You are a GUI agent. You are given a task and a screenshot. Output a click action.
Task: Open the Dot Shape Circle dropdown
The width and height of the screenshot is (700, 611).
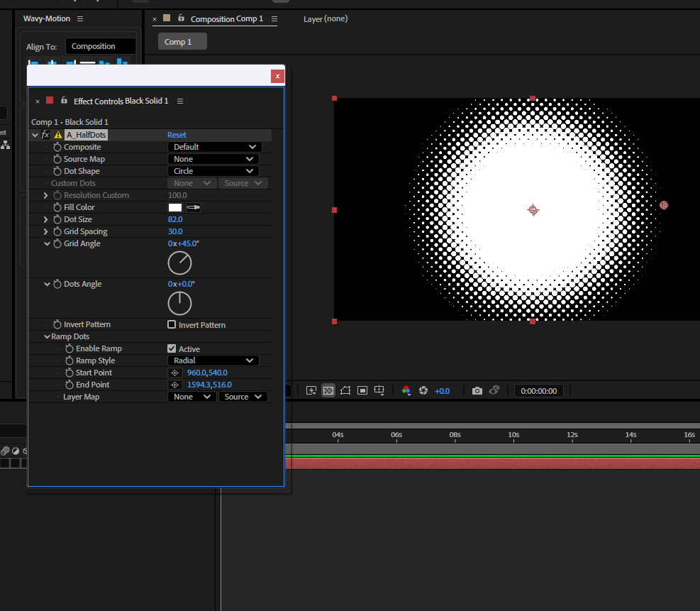point(213,171)
